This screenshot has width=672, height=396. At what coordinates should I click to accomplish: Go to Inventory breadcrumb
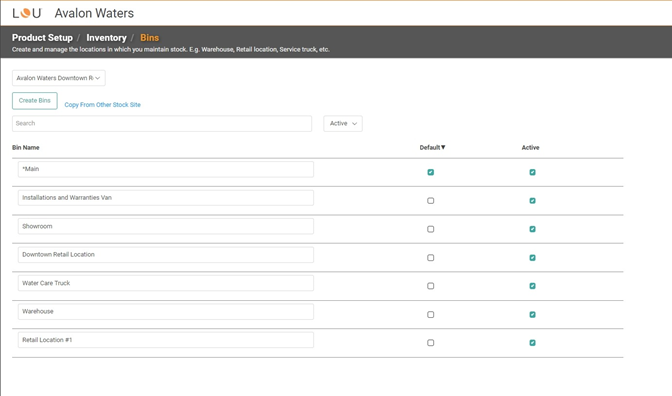pyautogui.click(x=106, y=38)
